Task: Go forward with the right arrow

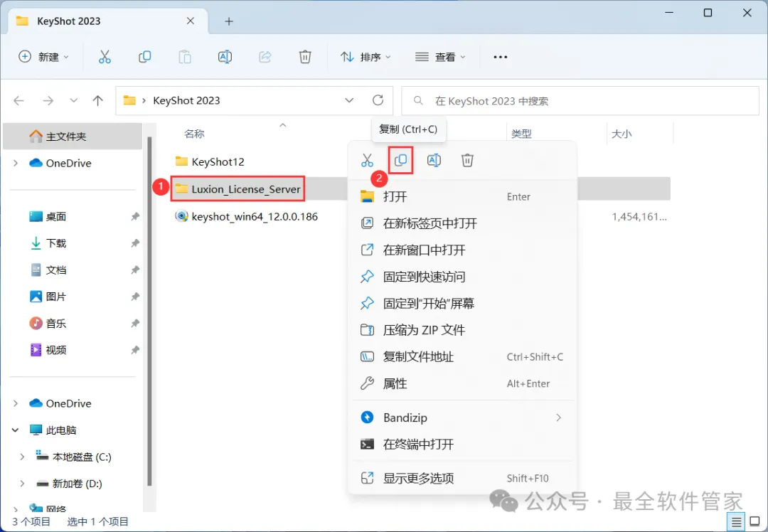Action: click(48, 101)
